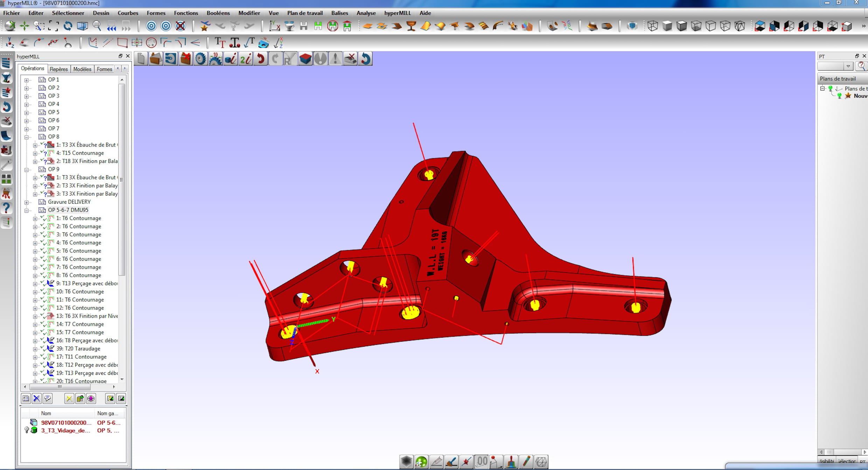Click the TT text tool icon

220,43
